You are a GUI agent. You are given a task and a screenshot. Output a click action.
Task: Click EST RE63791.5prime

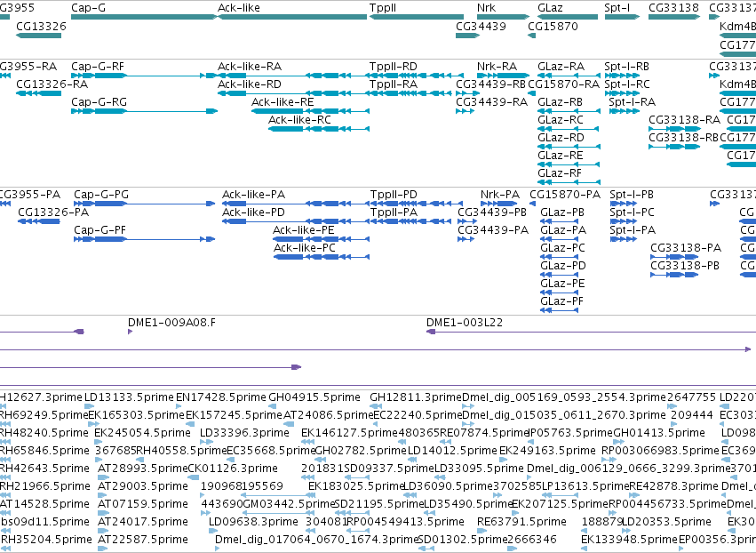click(x=481, y=531)
